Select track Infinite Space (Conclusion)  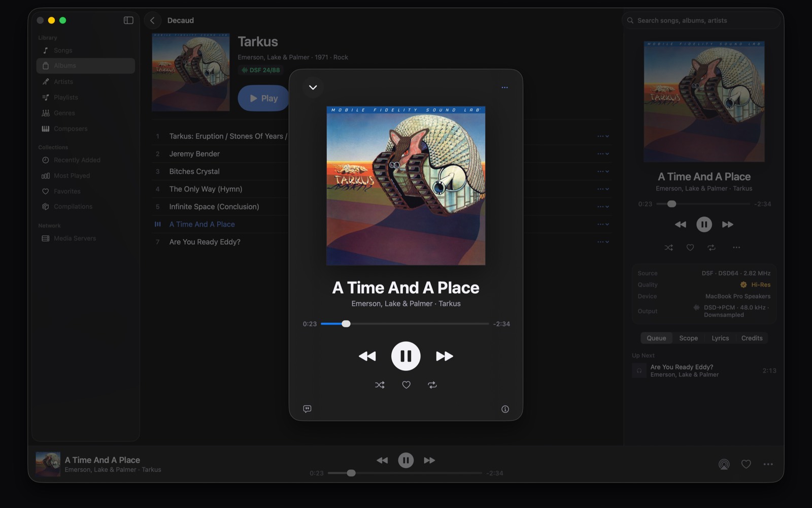[x=214, y=207]
